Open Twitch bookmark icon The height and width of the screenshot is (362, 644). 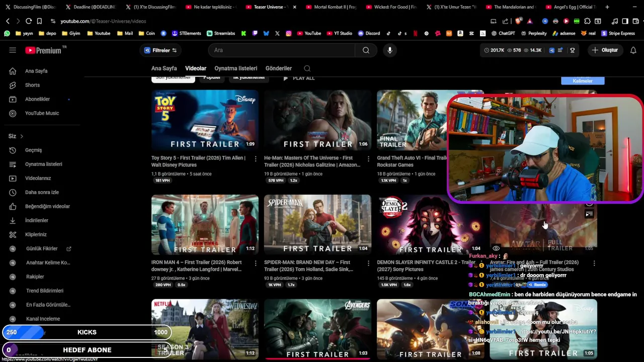tap(255, 33)
